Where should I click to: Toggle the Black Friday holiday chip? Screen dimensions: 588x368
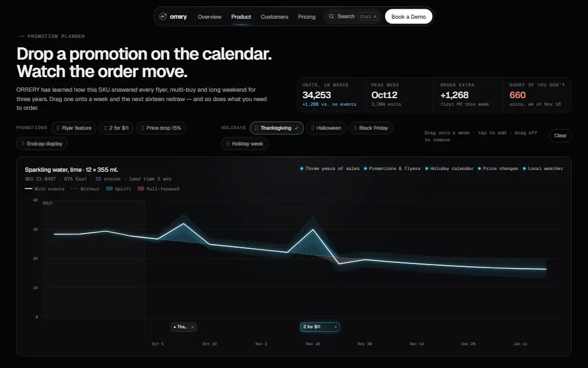coord(371,128)
